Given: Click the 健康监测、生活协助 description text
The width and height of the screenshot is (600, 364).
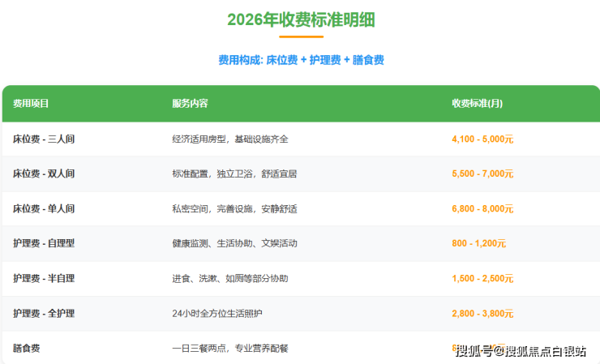Looking at the screenshot, I should 234,243.
